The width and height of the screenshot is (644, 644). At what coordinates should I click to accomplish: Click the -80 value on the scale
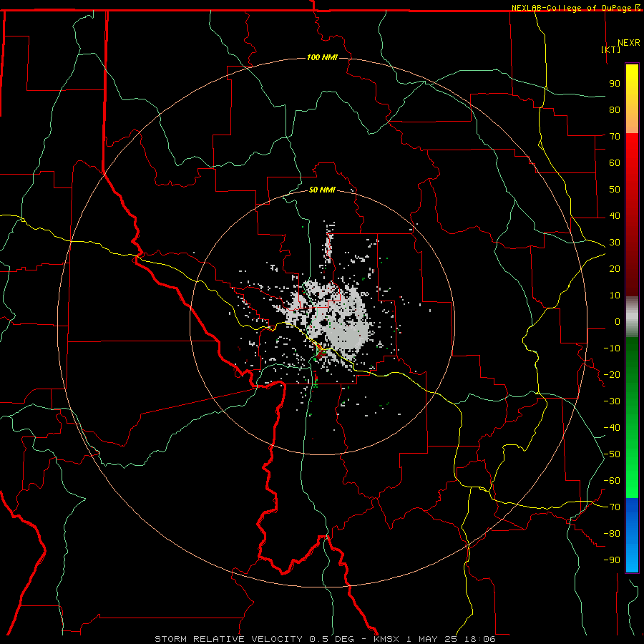tap(612, 534)
